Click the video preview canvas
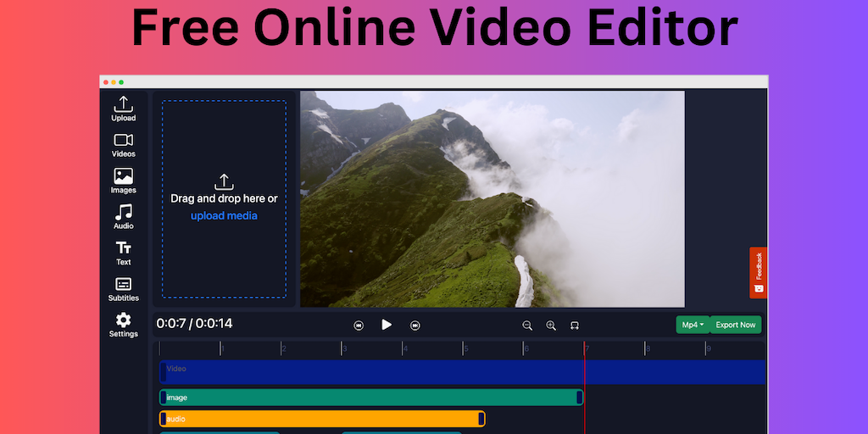The image size is (868, 434). tap(492, 198)
